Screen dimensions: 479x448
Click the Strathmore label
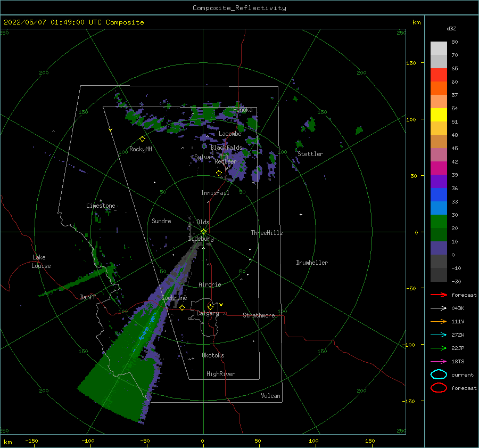(259, 315)
